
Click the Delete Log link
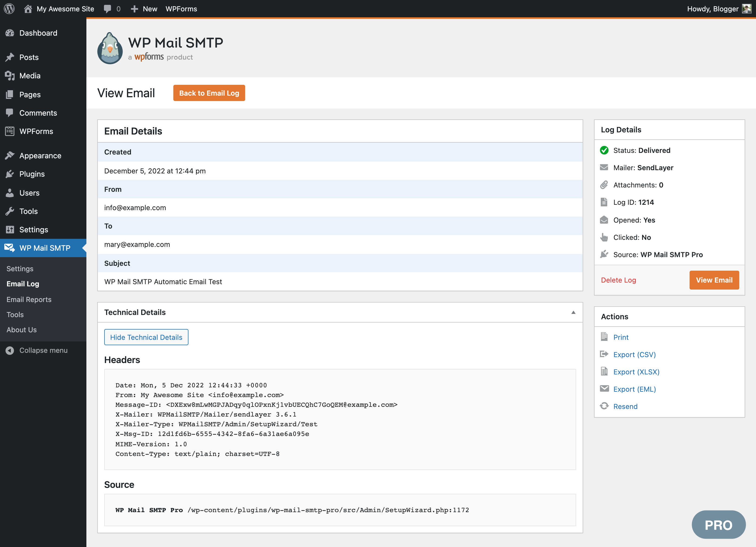(619, 280)
